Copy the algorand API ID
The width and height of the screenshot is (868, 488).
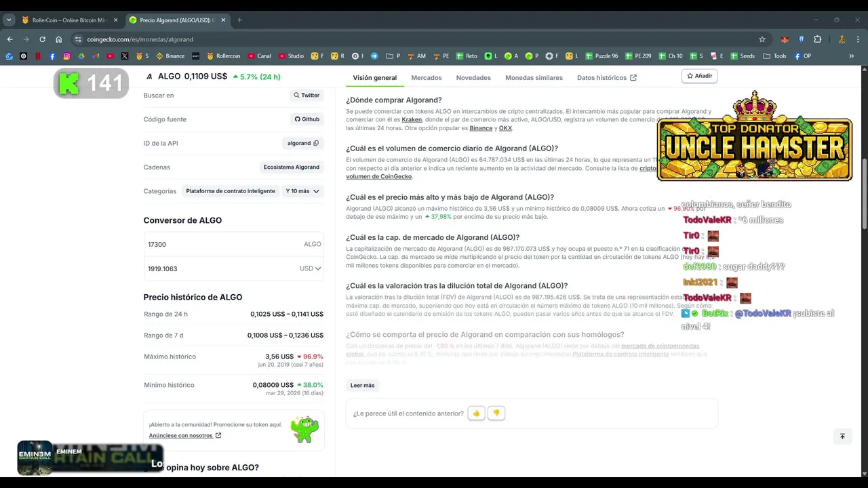pyautogui.click(x=316, y=143)
